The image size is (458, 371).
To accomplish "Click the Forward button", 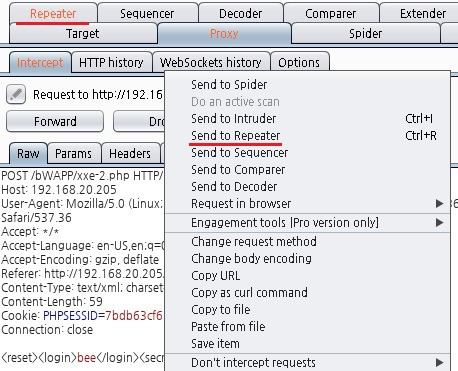I will (55, 121).
